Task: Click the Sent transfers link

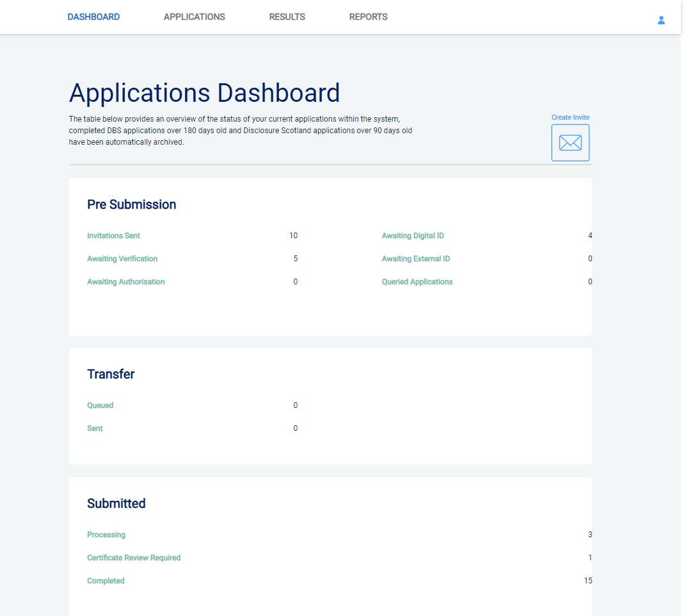Action: point(95,428)
